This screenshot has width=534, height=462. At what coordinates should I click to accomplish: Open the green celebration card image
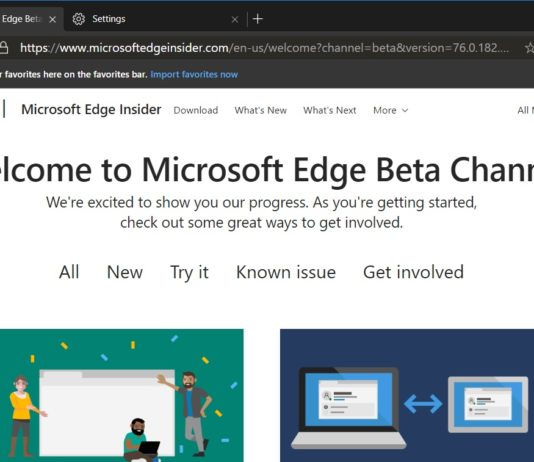point(122,395)
